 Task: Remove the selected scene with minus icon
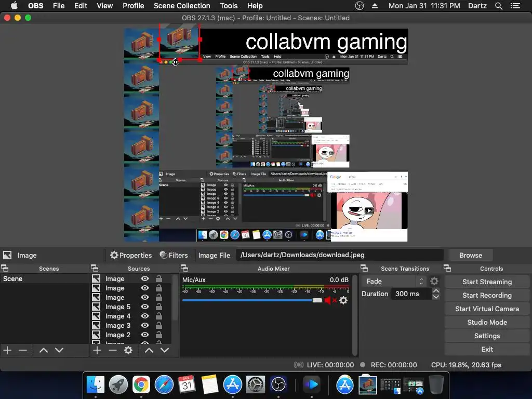(23, 350)
